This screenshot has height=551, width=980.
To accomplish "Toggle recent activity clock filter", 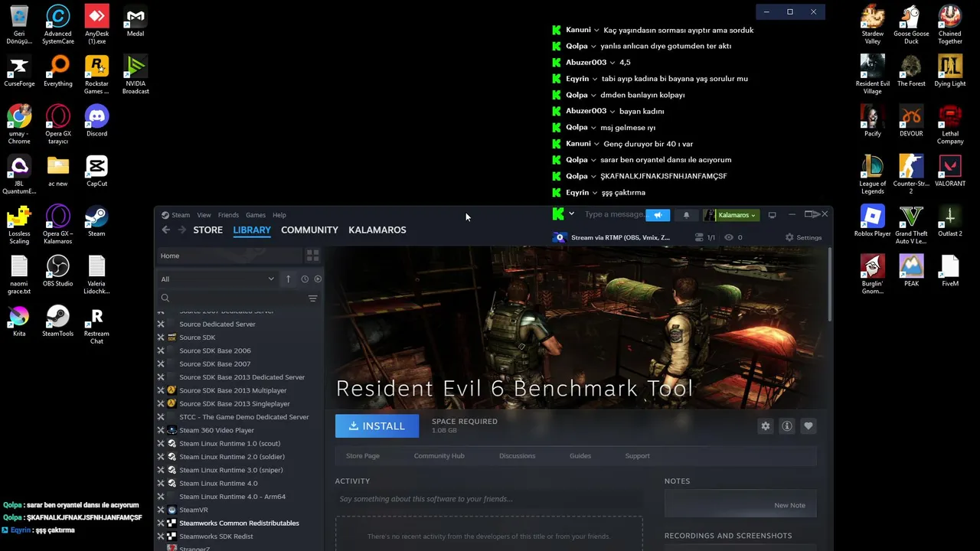I will (x=305, y=279).
